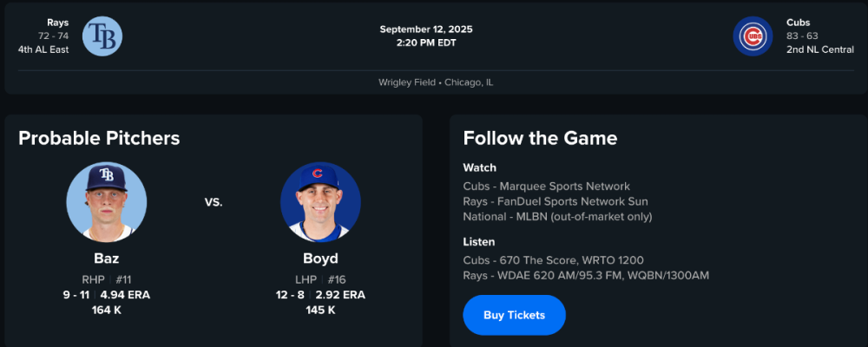Click pitcher name Baz
868x347 pixels.
pyautogui.click(x=107, y=259)
